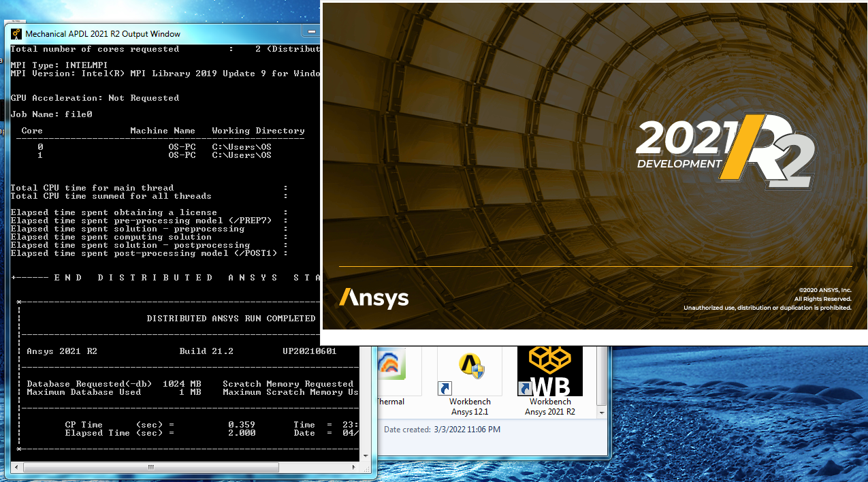The width and height of the screenshot is (868, 482).
Task: Click the "Job Name: file0" line
Action: (x=51, y=114)
